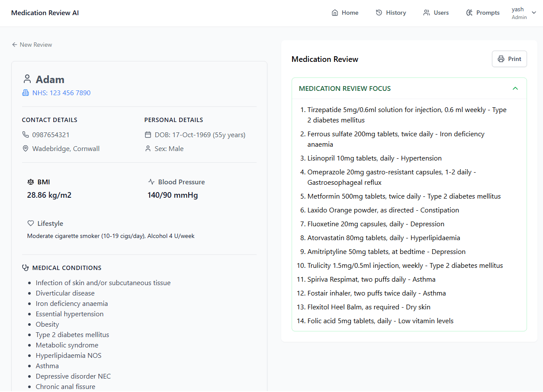The width and height of the screenshot is (543, 392).
Task: Click the Prompts icon in navbar
Action: (x=469, y=13)
